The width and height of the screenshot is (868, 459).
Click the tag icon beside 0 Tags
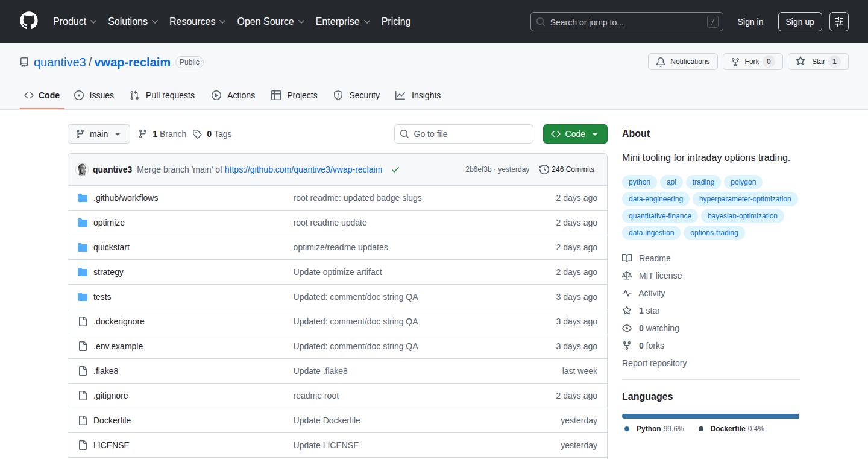coord(197,134)
